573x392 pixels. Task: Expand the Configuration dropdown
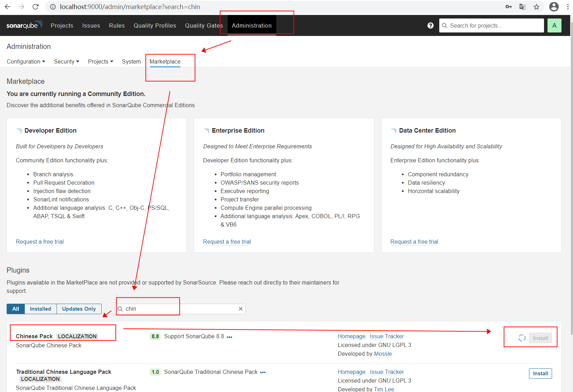click(26, 61)
